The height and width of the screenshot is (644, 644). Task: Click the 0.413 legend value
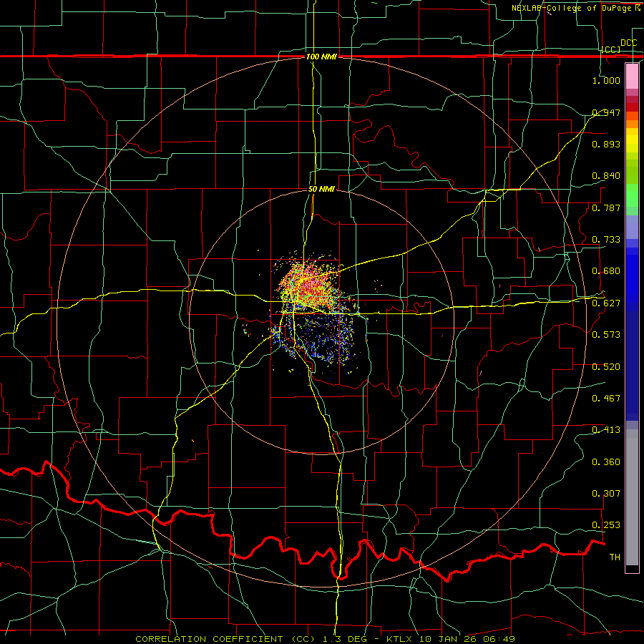[606, 430]
